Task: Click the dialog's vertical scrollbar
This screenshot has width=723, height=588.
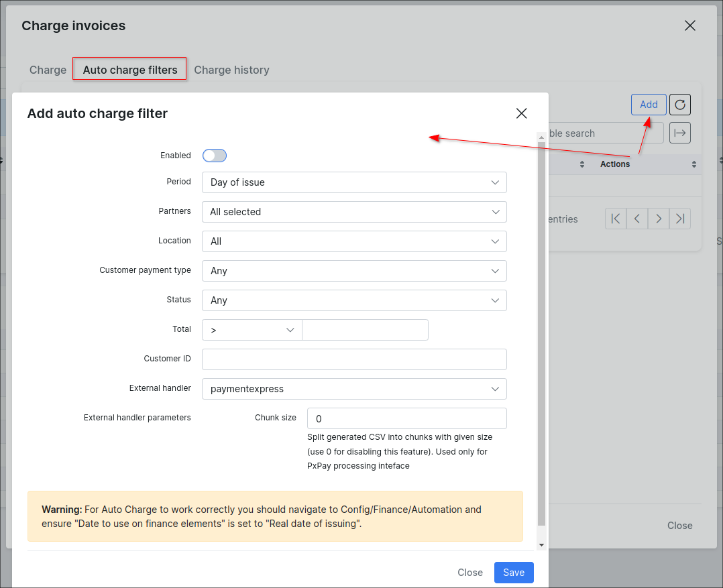Action: tap(541, 335)
